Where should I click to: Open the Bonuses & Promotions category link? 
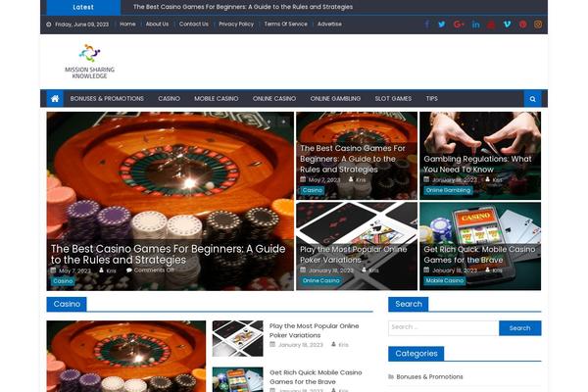(429, 376)
